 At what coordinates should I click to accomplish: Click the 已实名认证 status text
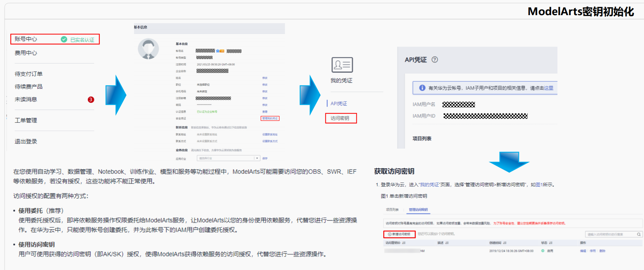[x=82, y=40]
